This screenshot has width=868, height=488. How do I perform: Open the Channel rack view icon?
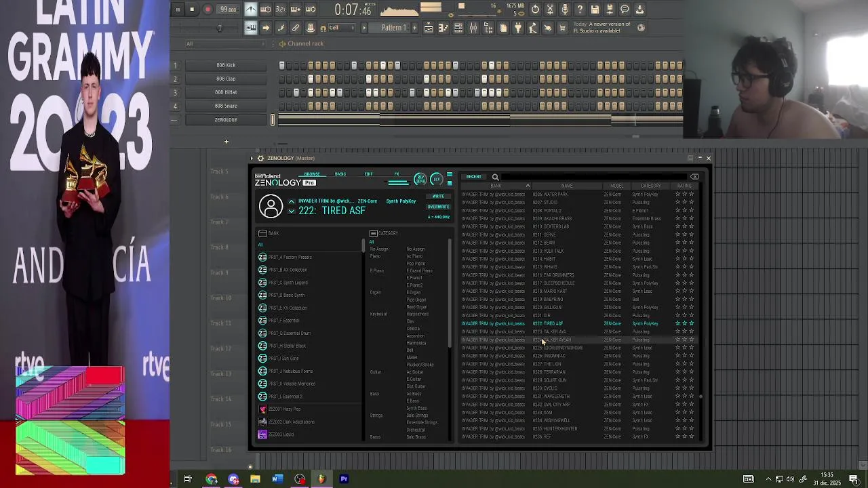pos(458,28)
